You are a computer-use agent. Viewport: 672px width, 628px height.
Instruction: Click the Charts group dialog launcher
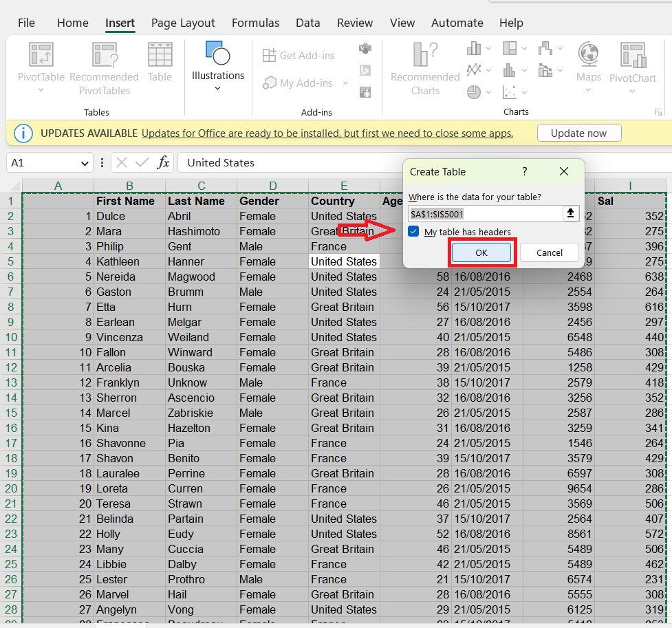point(658,112)
